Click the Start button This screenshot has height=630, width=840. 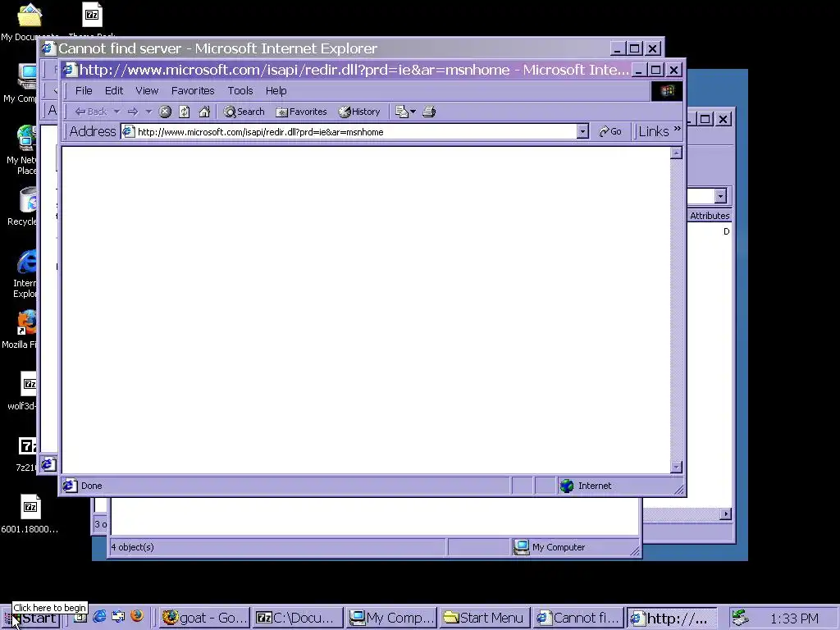pos(31,619)
